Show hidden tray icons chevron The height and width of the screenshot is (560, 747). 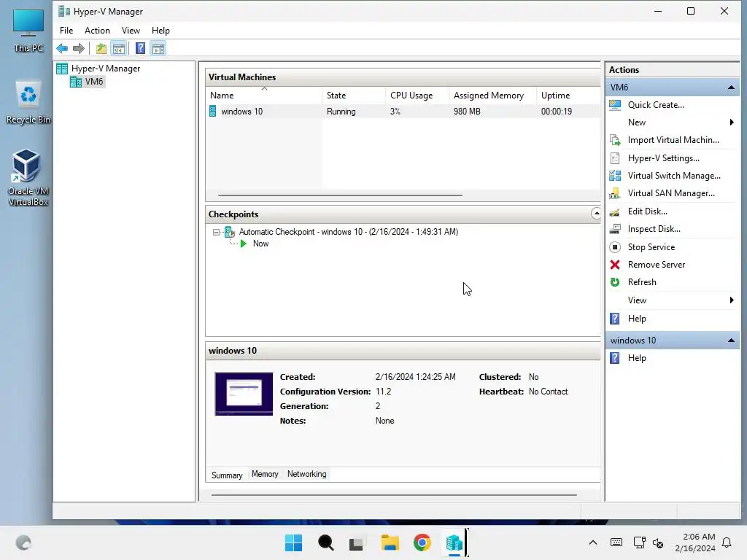click(x=592, y=542)
